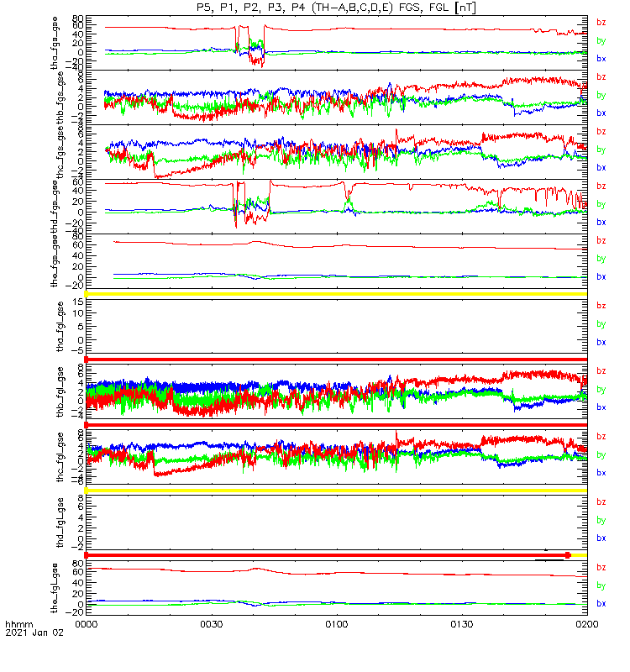The image size is (630, 672).
Task: Click the bz legend of tha_fgl_gse panel
Action: click(601, 306)
